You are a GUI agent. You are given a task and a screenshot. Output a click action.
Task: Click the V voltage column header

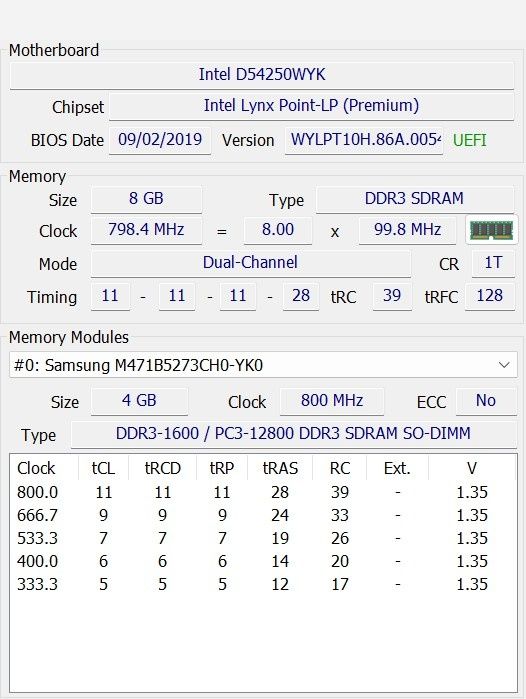click(472, 468)
